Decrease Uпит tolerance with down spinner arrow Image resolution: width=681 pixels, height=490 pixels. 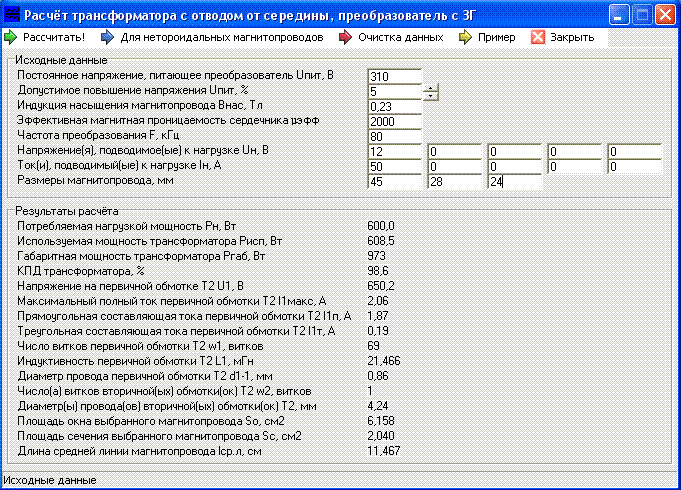pyautogui.click(x=430, y=96)
